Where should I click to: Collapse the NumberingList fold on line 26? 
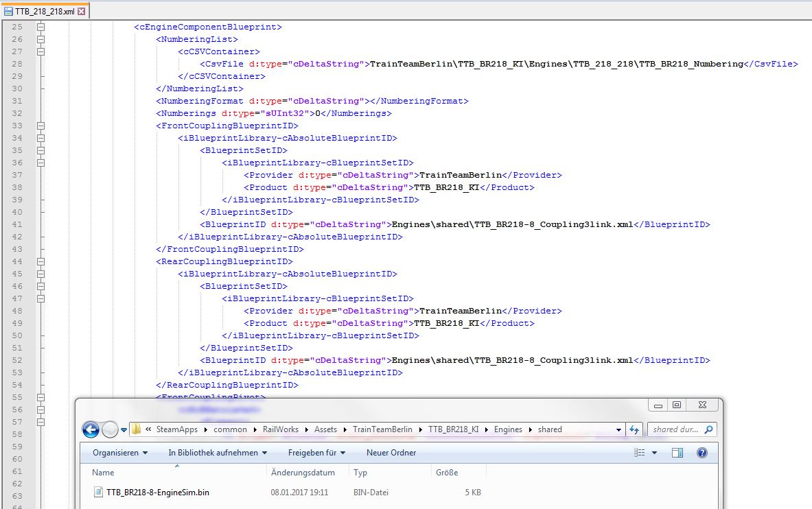coord(40,39)
